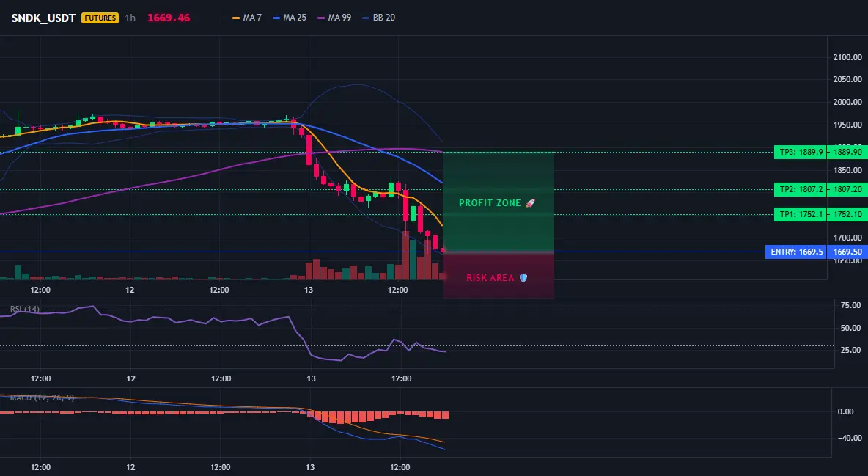Click the 1950.00 price axis label
The image size is (868, 476).
click(847, 125)
